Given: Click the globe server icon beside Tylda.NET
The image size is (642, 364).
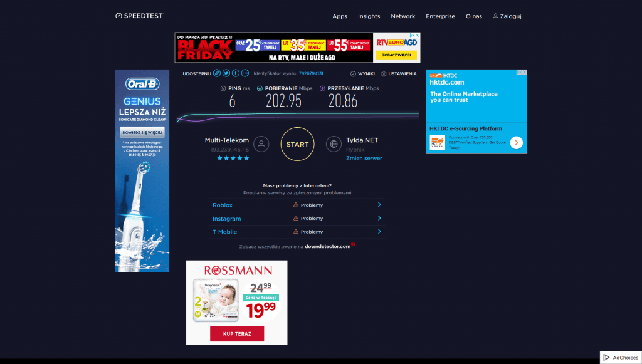Looking at the screenshot, I should click(334, 144).
